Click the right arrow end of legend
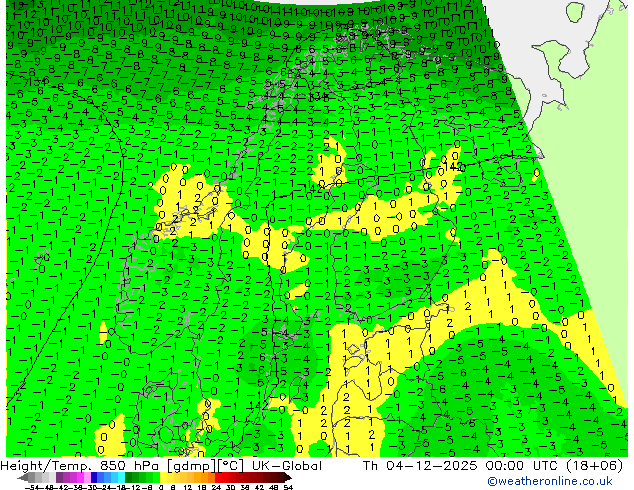The image size is (634, 490). [x=288, y=477]
